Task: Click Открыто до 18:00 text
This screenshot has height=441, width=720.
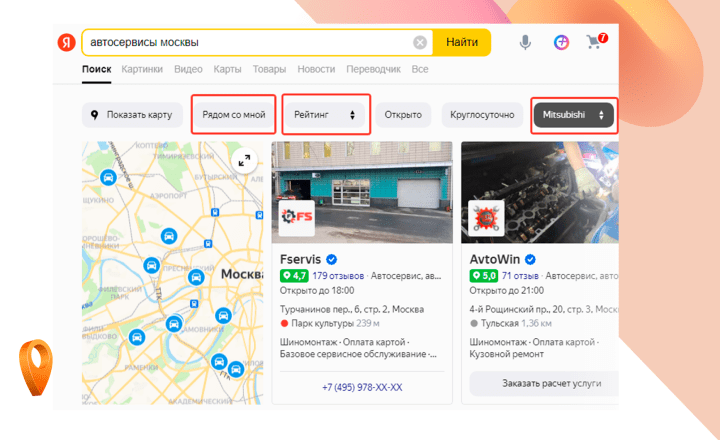Action: (317, 290)
